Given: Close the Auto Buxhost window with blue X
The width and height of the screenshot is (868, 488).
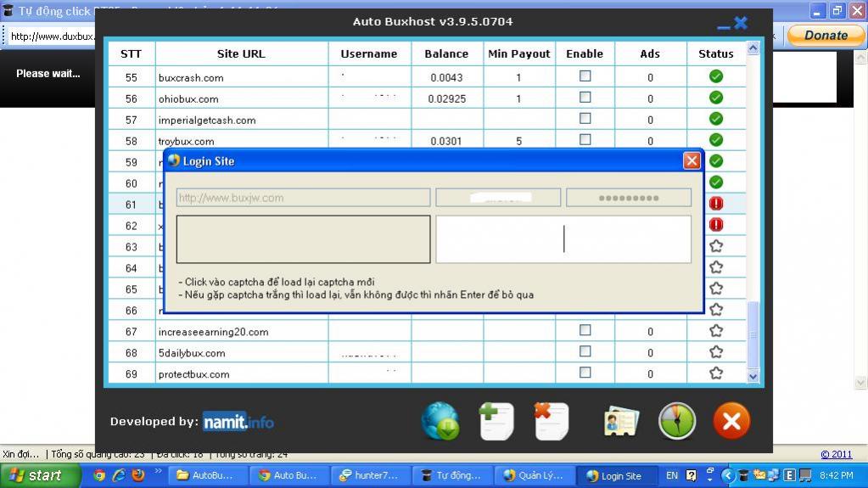Looking at the screenshot, I should click(741, 23).
